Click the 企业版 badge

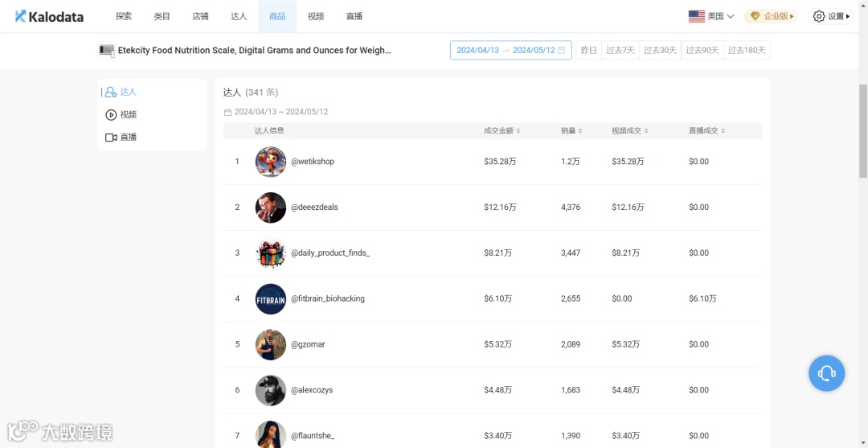(x=771, y=17)
